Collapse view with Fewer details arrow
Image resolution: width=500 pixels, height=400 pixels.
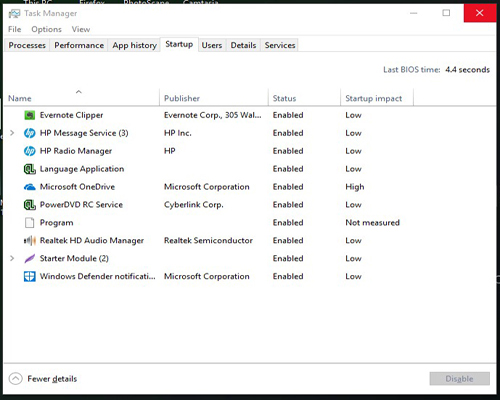point(15,379)
